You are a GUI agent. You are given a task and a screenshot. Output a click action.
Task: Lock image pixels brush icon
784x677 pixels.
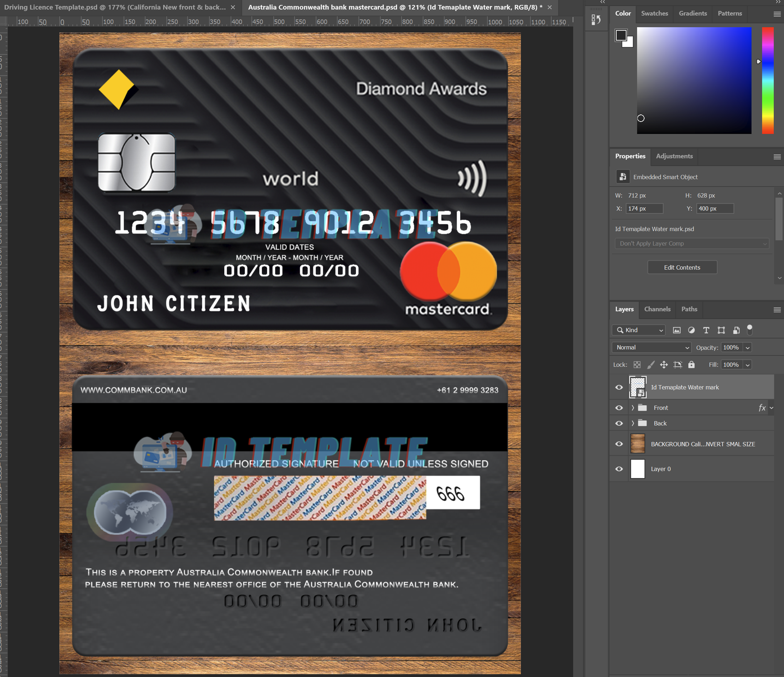651,365
